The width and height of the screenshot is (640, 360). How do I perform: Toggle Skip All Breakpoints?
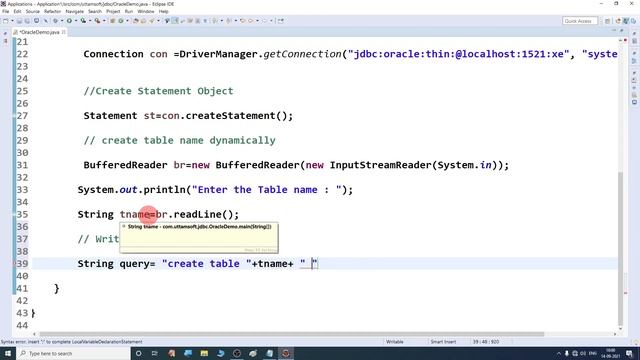click(45, 21)
